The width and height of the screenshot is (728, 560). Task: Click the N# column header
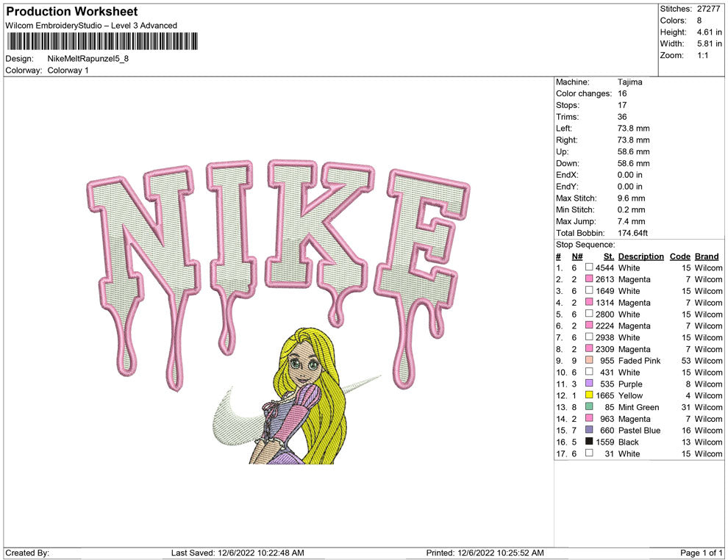coord(577,256)
